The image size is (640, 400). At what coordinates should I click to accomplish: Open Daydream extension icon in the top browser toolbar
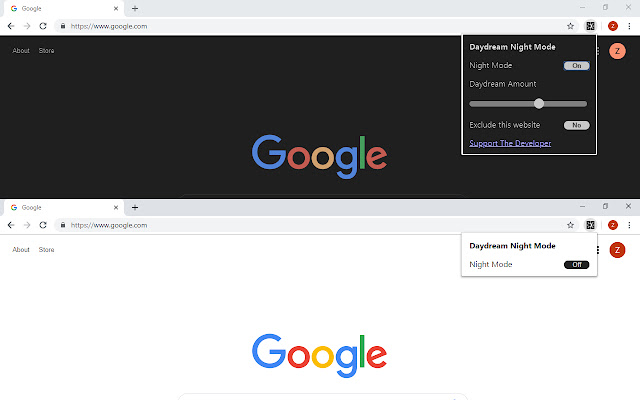[x=590, y=26]
